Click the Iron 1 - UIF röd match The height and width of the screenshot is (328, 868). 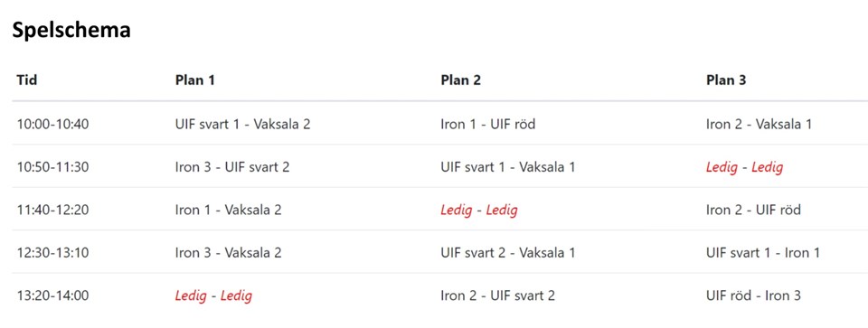[487, 124]
